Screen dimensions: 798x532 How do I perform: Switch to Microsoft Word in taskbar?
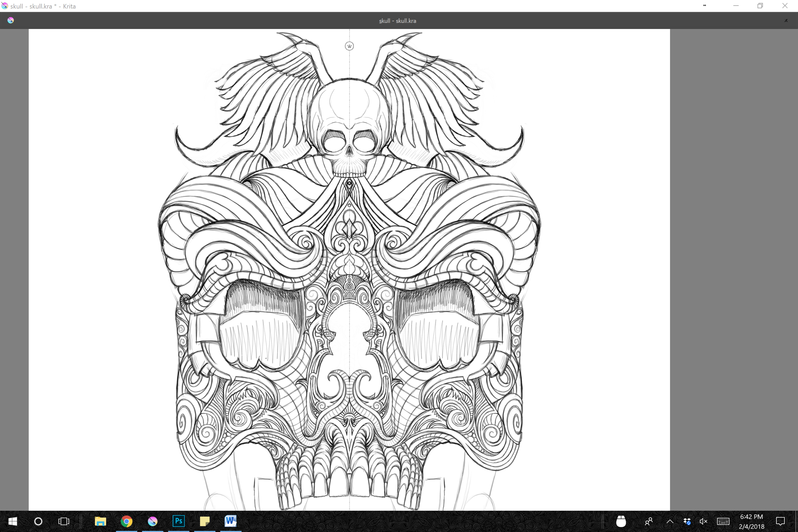pyautogui.click(x=231, y=521)
